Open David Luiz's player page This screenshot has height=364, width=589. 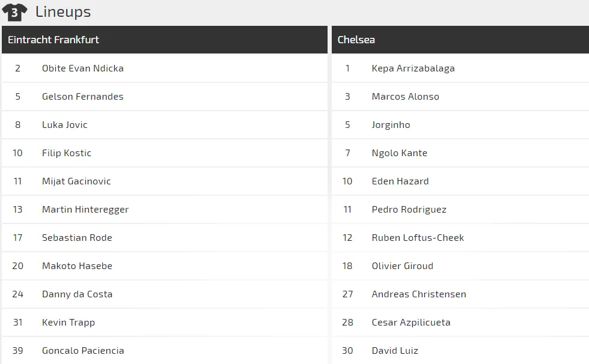tap(395, 351)
